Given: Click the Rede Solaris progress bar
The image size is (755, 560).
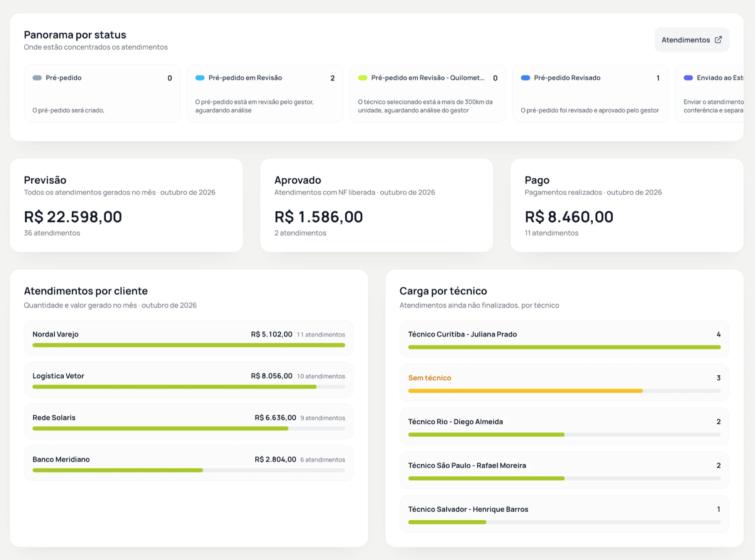Looking at the screenshot, I should point(189,429).
